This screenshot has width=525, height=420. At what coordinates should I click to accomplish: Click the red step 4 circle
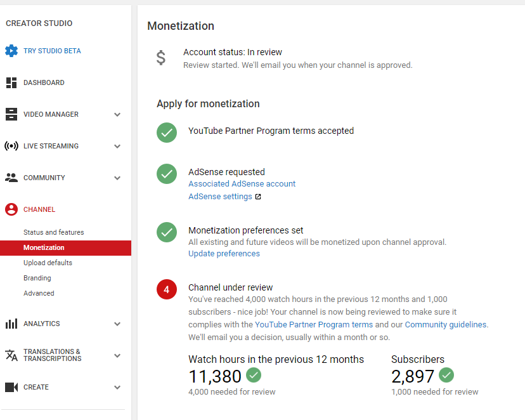coord(167,289)
